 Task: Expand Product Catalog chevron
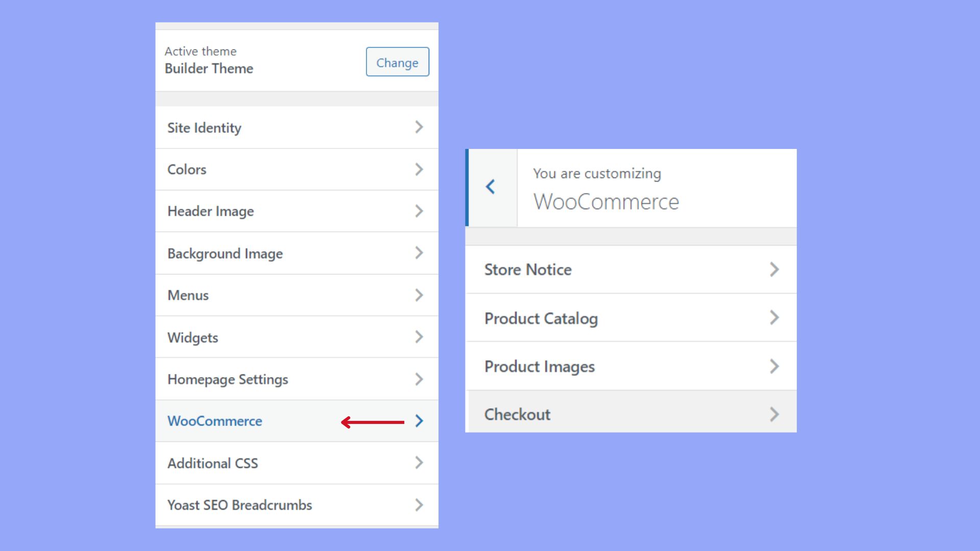click(x=774, y=318)
